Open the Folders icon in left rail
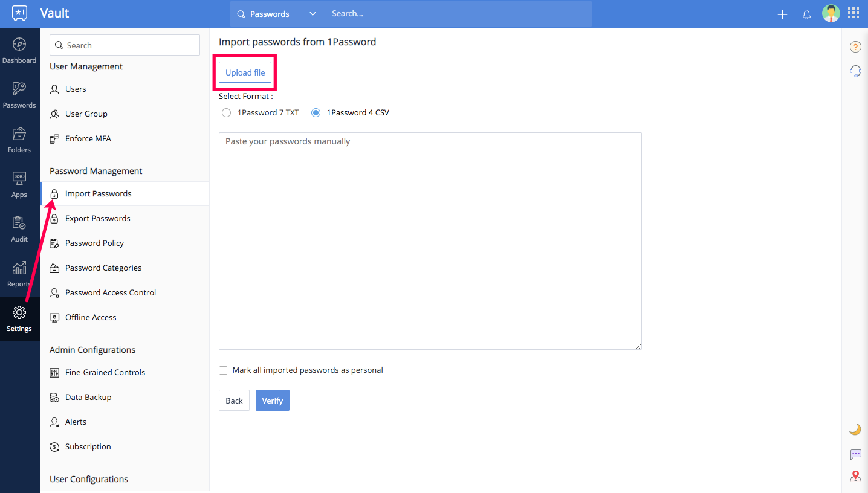The width and height of the screenshot is (868, 493). click(x=19, y=134)
